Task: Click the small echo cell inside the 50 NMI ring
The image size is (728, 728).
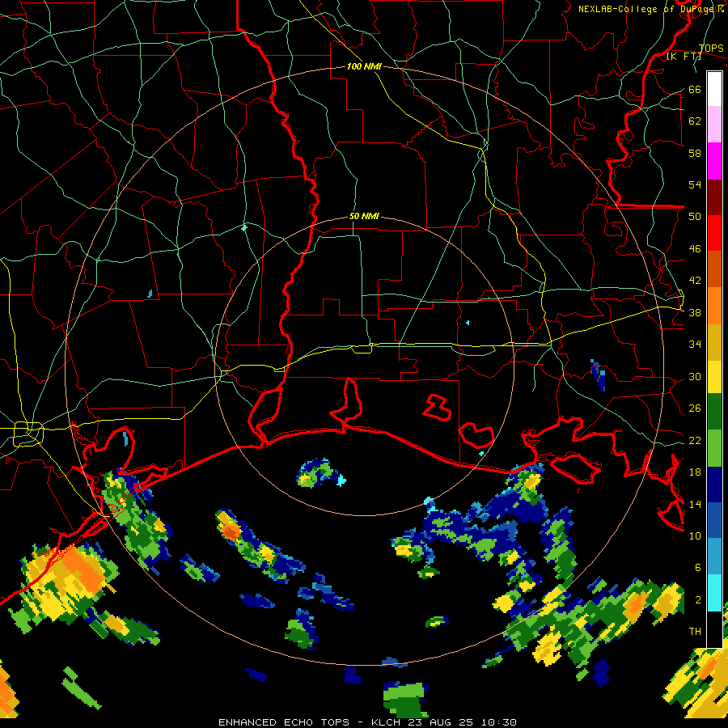Action: coord(320,473)
